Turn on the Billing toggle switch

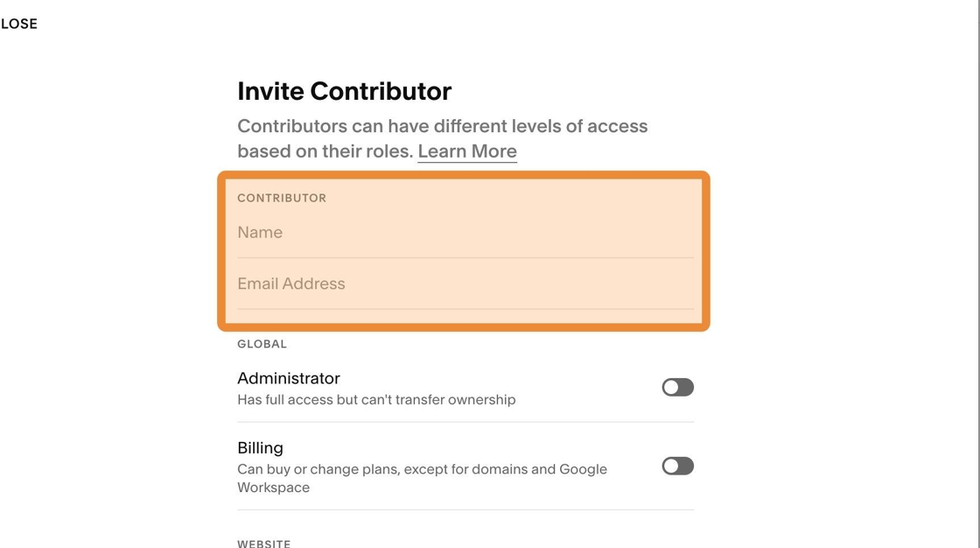click(x=677, y=466)
